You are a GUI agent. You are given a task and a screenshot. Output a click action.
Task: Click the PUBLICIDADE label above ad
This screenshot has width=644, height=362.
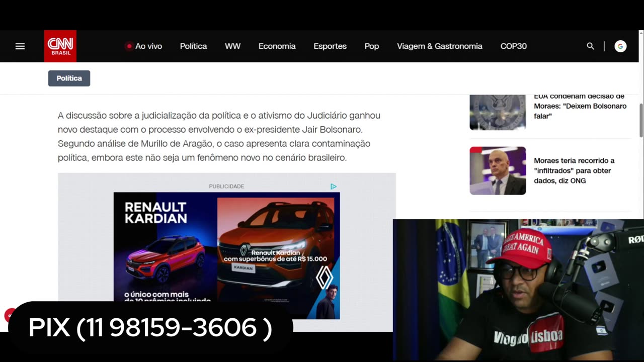[x=226, y=187]
